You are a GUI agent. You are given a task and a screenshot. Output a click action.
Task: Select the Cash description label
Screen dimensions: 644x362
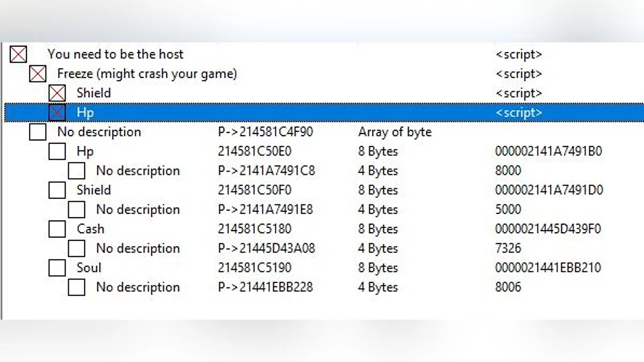click(x=90, y=229)
